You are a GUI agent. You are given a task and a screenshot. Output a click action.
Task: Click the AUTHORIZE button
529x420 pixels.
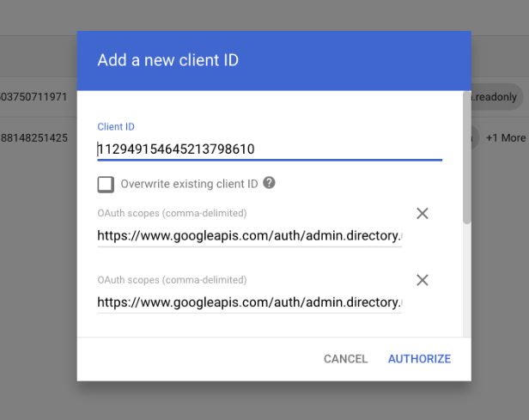click(x=419, y=359)
